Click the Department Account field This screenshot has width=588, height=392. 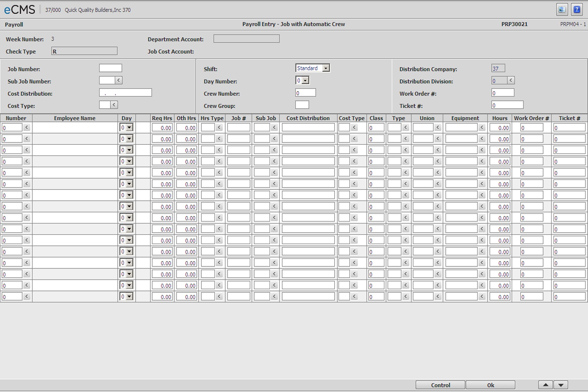[247, 39]
